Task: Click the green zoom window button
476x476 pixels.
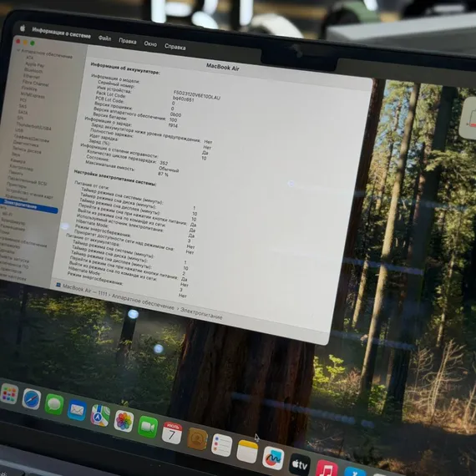Action: pos(33,43)
